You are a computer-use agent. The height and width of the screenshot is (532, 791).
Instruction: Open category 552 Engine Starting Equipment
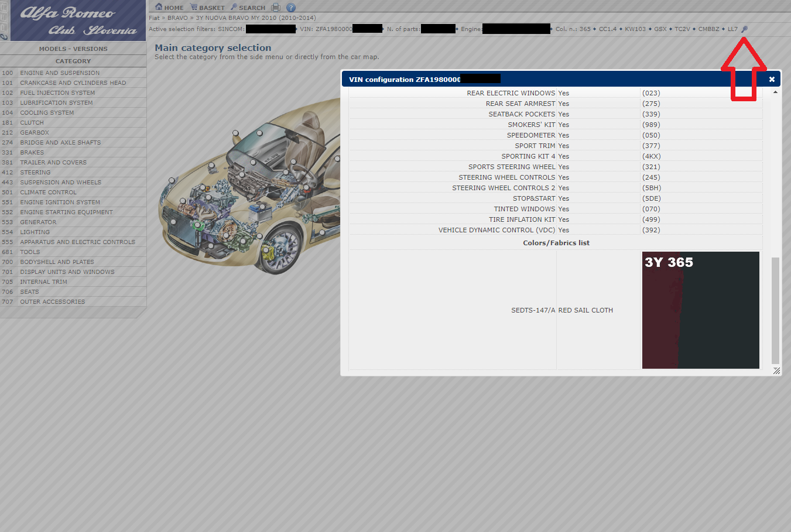(73, 212)
